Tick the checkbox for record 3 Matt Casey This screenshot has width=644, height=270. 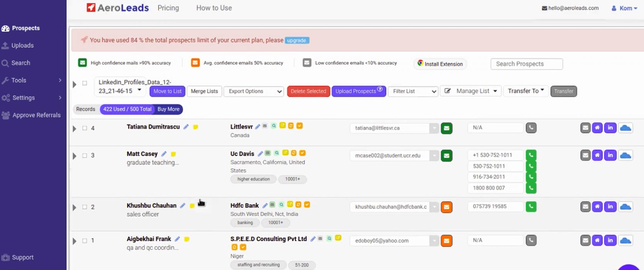click(x=84, y=155)
